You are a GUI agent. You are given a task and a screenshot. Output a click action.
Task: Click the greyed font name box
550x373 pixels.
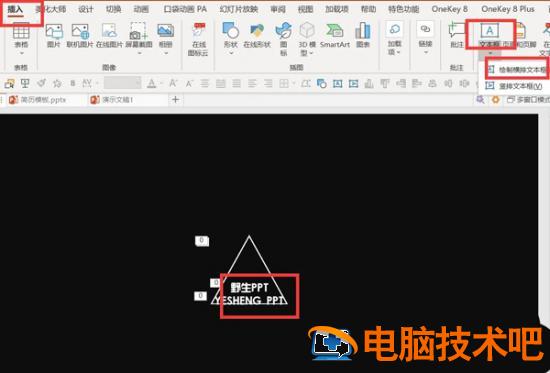point(122,84)
